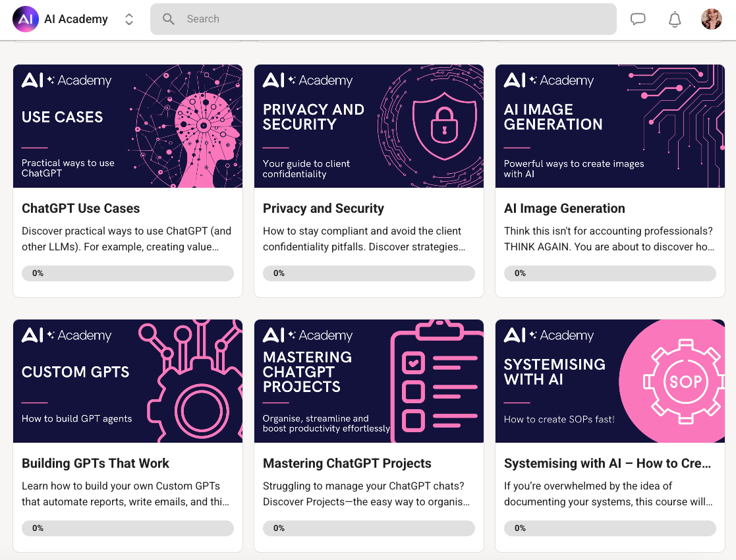The height and width of the screenshot is (560, 736).
Task: Focus the Search input field
Action: (x=383, y=18)
